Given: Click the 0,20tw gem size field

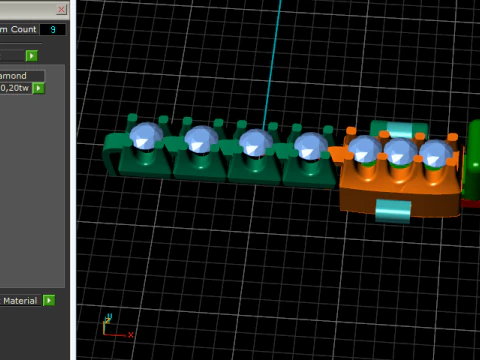Looking at the screenshot, I should tap(16, 88).
